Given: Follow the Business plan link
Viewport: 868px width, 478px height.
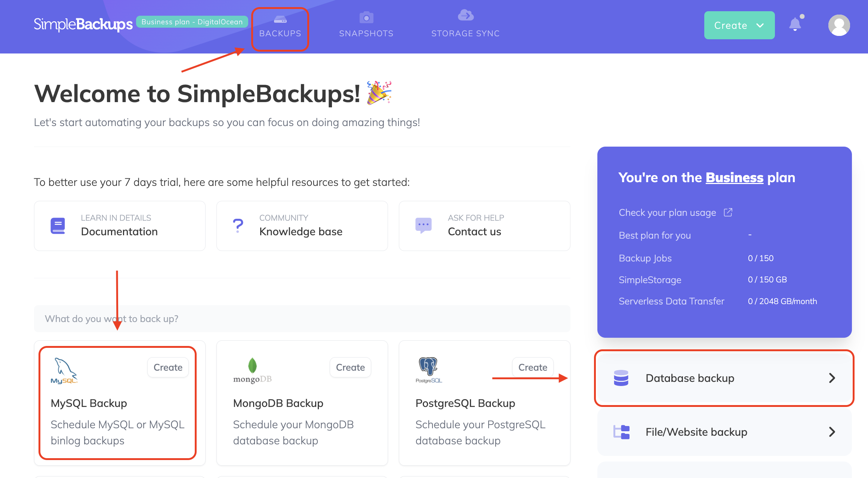Looking at the screenshot, I should pos(734,178).
